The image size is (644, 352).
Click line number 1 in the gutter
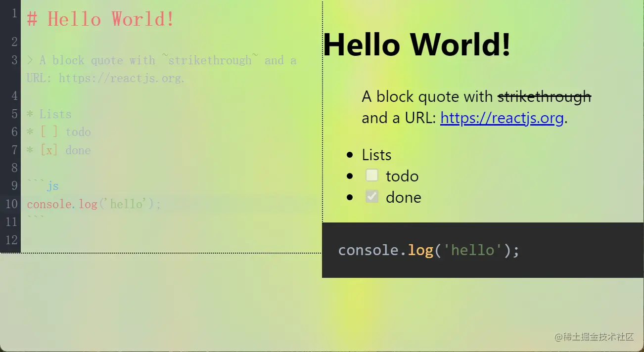tap(14, 14)
